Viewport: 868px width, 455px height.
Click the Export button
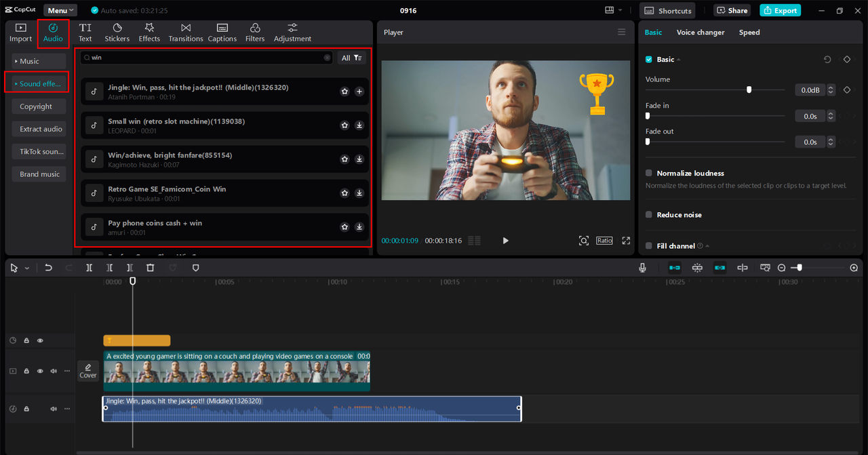point(780,10)
